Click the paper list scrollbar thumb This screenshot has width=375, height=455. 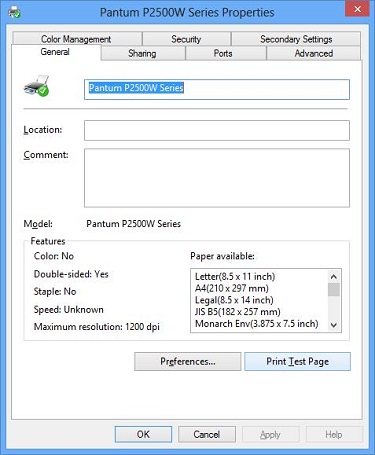click(334, 290)
